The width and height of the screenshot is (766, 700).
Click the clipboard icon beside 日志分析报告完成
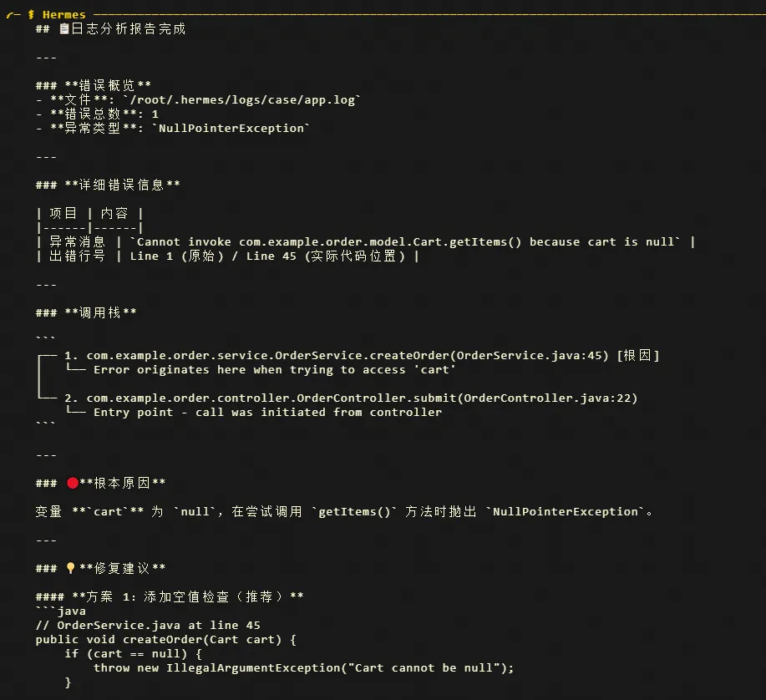(64, 29)
